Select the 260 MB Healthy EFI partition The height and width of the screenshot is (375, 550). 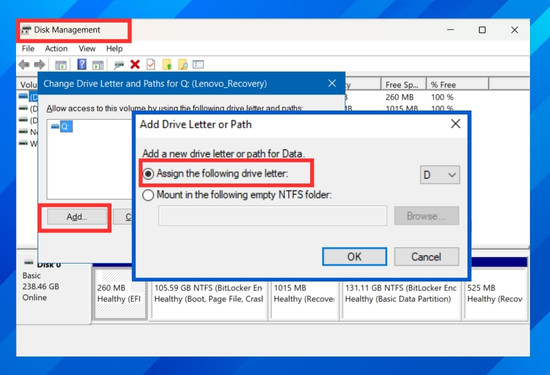tap(120, 294)
